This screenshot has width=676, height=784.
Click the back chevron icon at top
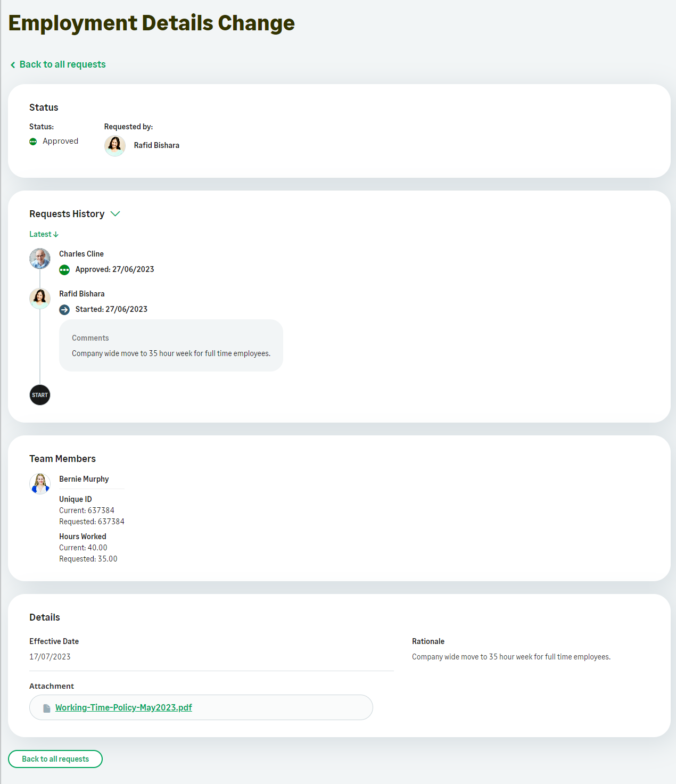click(x=13, y=65)
